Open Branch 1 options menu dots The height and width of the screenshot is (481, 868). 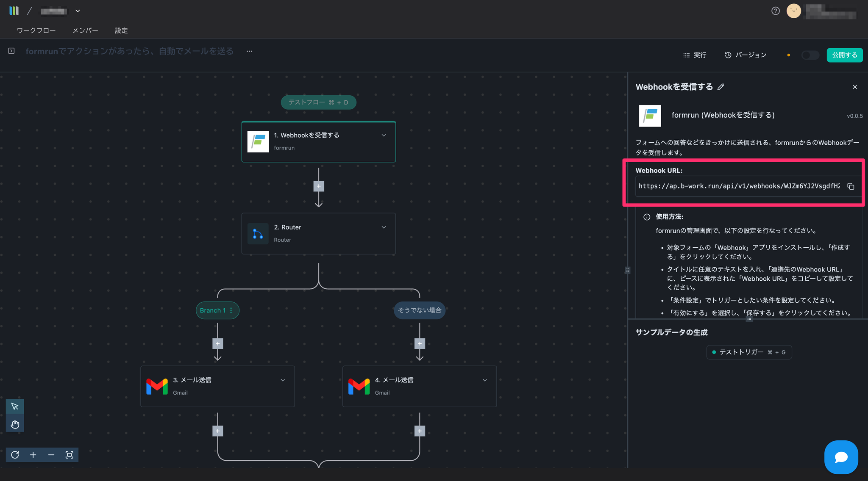[x=231, y=310]
